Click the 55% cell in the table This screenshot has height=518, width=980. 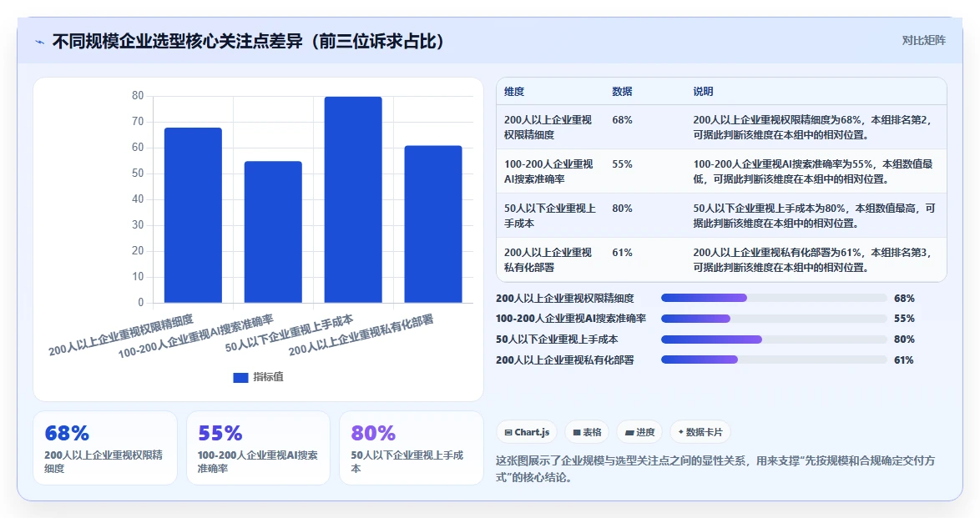[622, 164]
